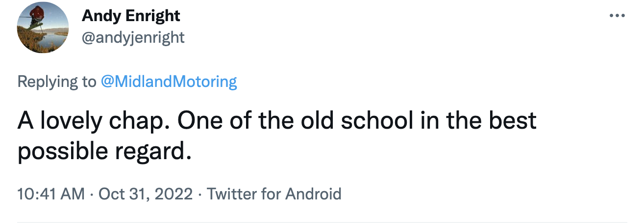Click the Oct 31, 2022 date

(x=146, y=194)
